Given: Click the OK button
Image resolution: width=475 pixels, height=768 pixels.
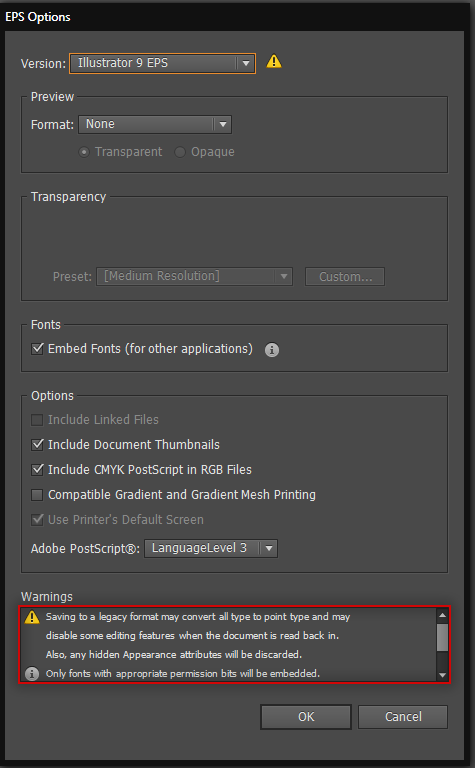Looking at the screenshot, I should [306, 717].
